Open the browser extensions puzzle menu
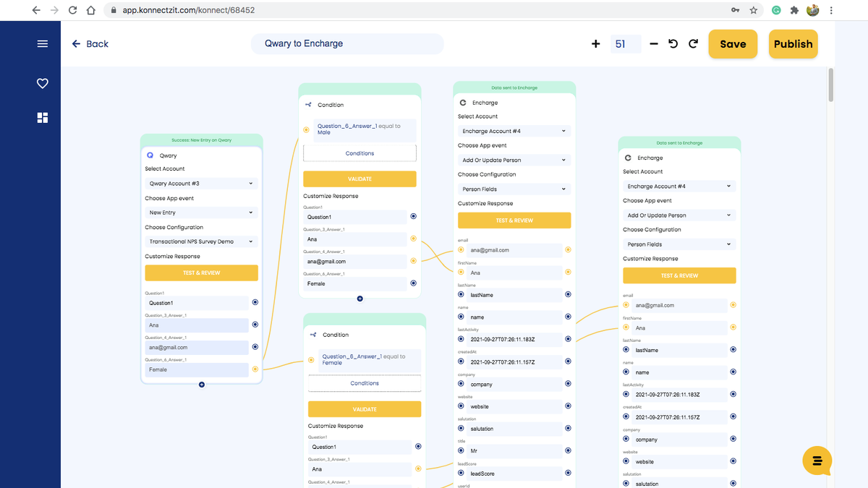Image resolution: width=868 pixels, height=488 pixels. 794,10
